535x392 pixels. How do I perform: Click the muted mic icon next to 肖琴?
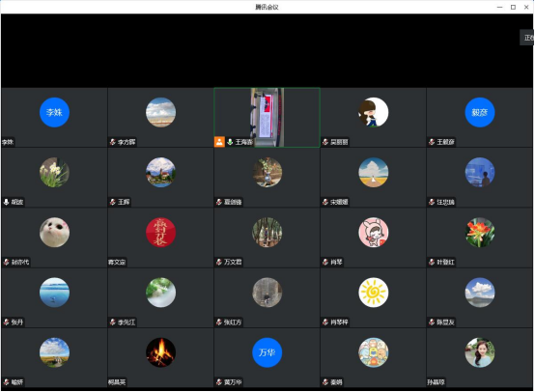coord(325,262)
